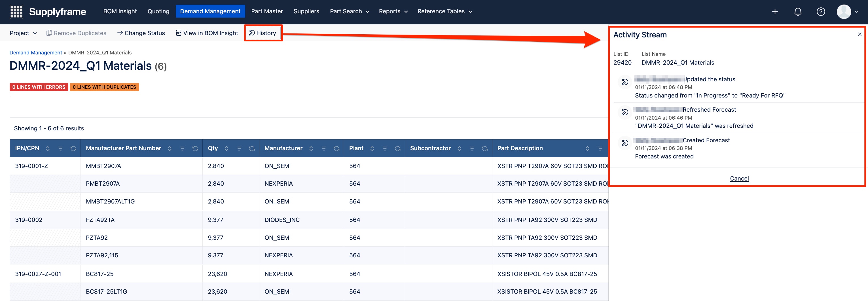Screen dimensions: 868x301
Task: Click part number PMBT2907A
Action: [x=103, y=184]
